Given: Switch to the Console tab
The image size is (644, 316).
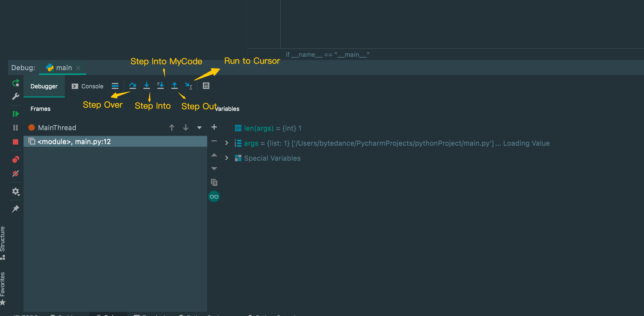Looking at the screenshot, I should pos(87,86).
